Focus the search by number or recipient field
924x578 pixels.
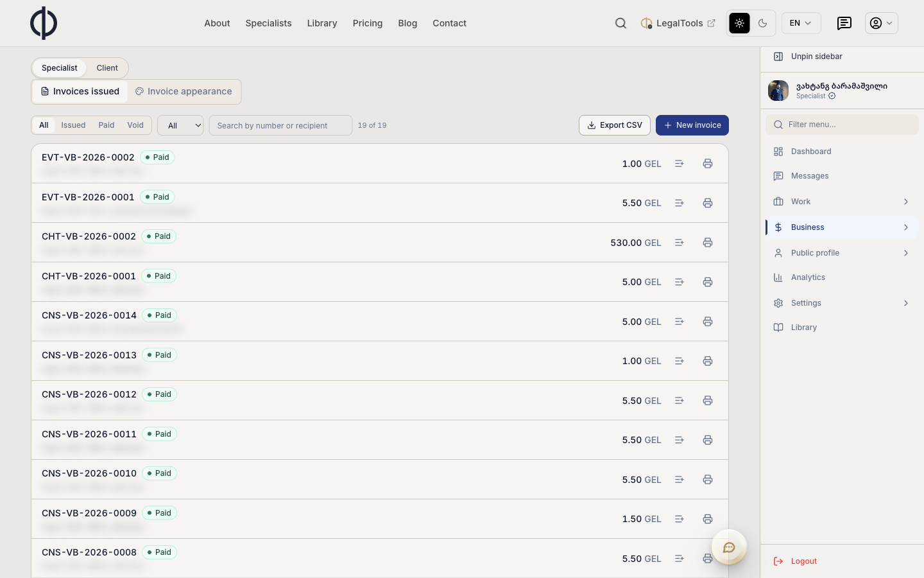[x=280, y=125]
